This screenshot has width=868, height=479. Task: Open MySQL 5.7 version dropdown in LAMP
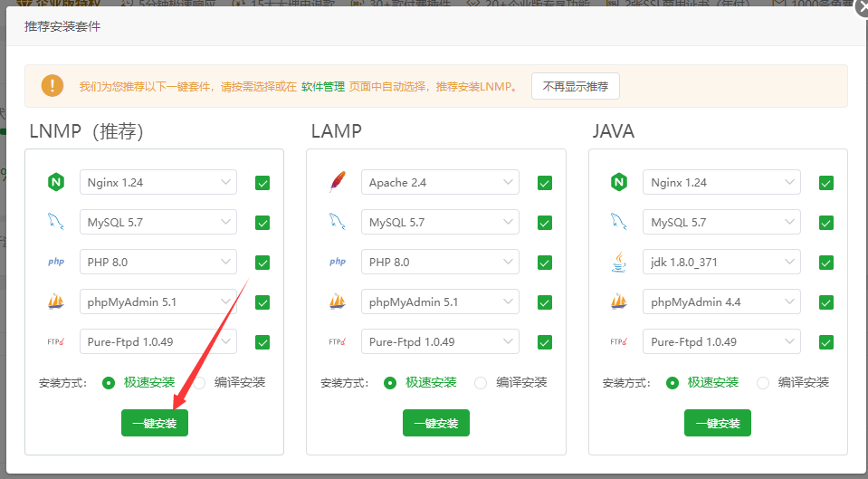click(440, 222)
